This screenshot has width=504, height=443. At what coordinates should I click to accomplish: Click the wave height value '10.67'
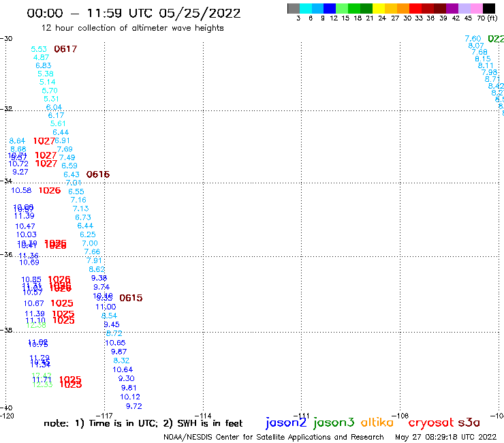coord(34,303)
